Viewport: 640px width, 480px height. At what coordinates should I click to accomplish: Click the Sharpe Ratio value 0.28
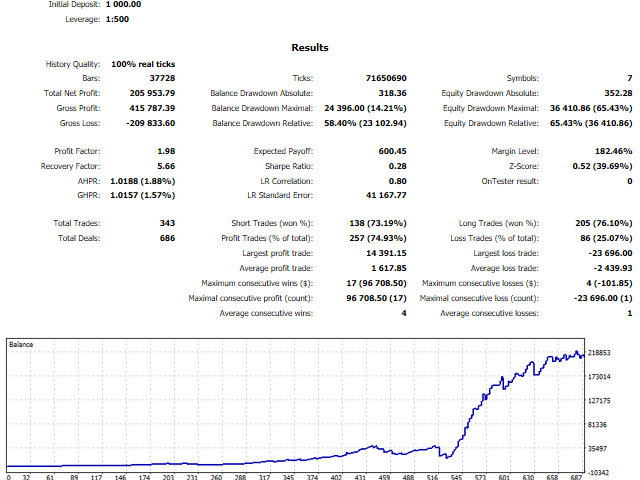point(397,167)
